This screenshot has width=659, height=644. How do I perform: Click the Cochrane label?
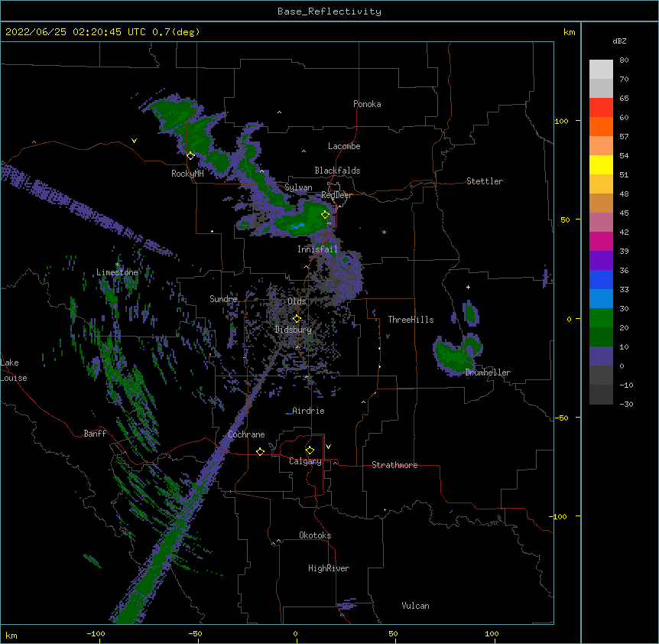(x=246, y=434)
